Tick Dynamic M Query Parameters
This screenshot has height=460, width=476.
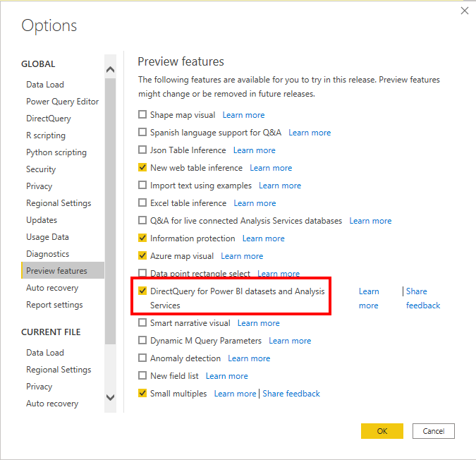[142, 340]
